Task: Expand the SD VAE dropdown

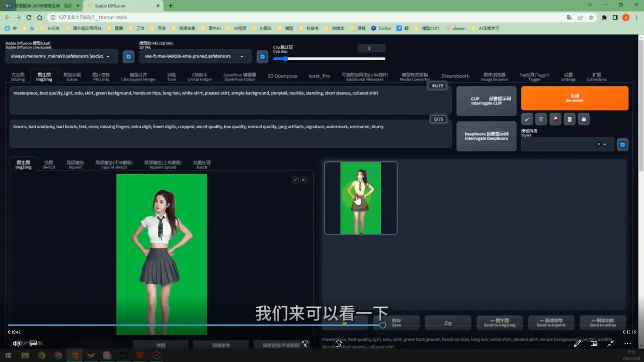Action: [x=242, y=56]
